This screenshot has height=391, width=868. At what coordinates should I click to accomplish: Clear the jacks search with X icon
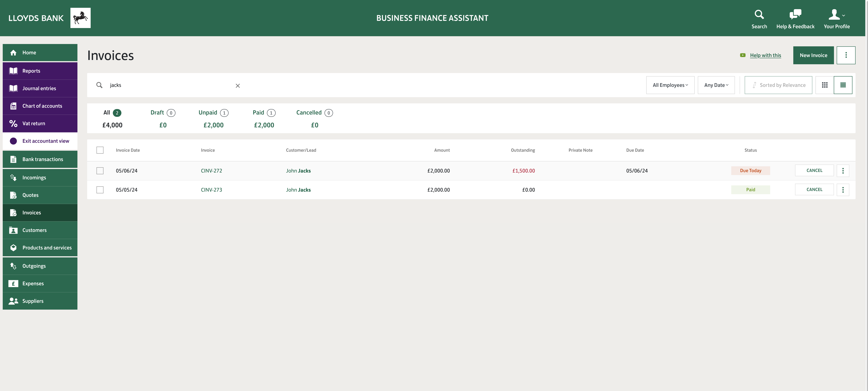238,86
